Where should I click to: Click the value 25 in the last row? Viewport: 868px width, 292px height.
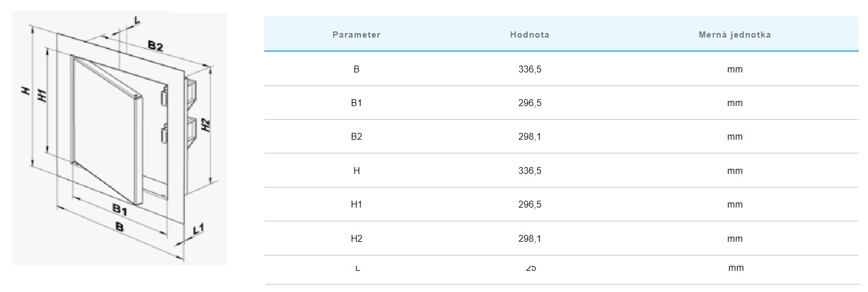(x=531, y=268)
